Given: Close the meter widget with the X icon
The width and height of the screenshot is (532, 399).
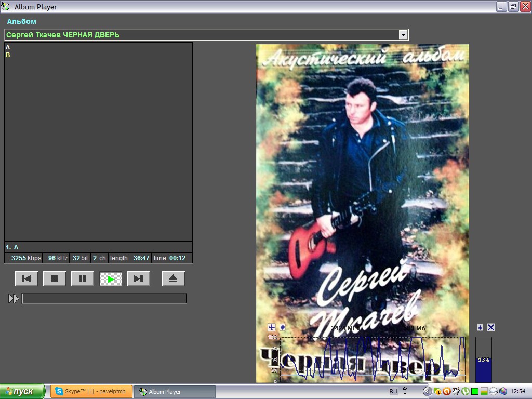Looking at the screenshot, I should tap(491, 327).
